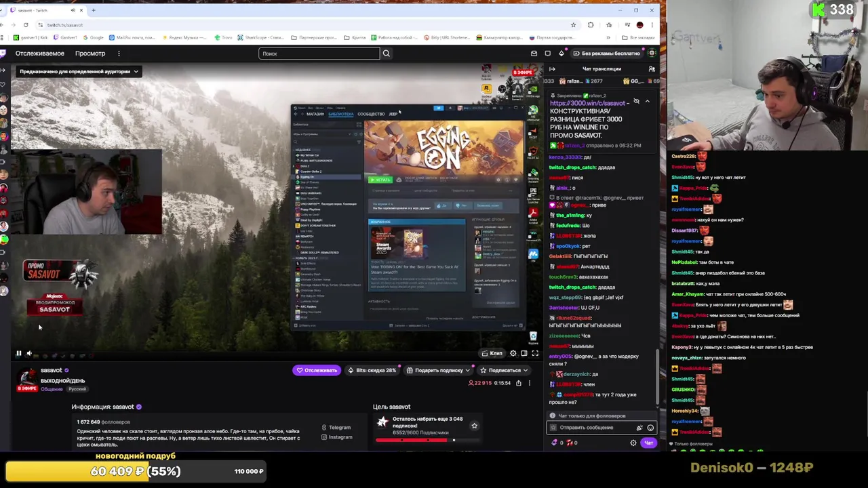Open Twitch notifications inbox icon
This screenshot has height=488, width=868.
click(x=534, y=54)
